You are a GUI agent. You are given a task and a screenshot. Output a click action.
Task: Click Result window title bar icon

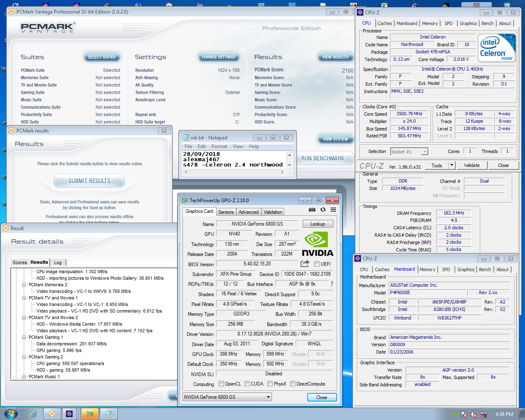click(6, 228)
